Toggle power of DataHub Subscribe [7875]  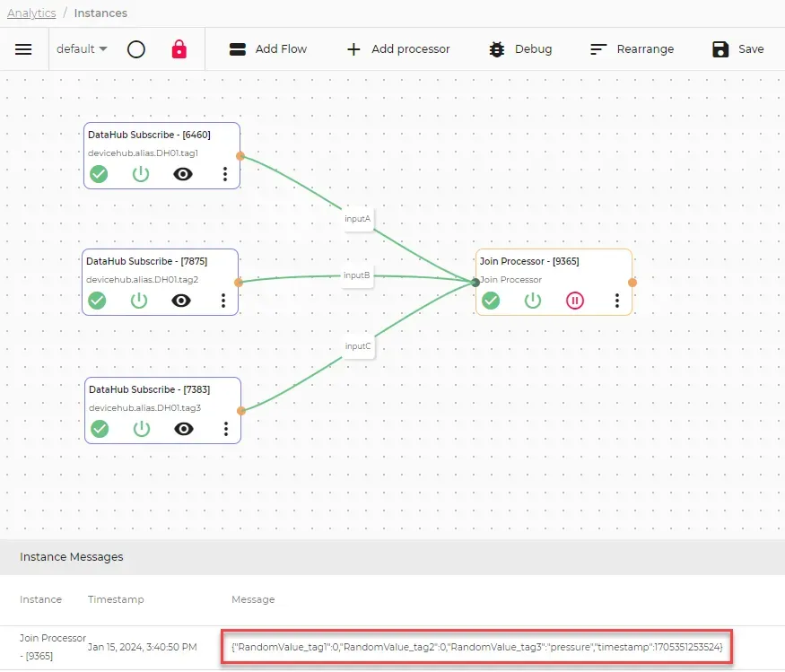[x=139, y=301]
